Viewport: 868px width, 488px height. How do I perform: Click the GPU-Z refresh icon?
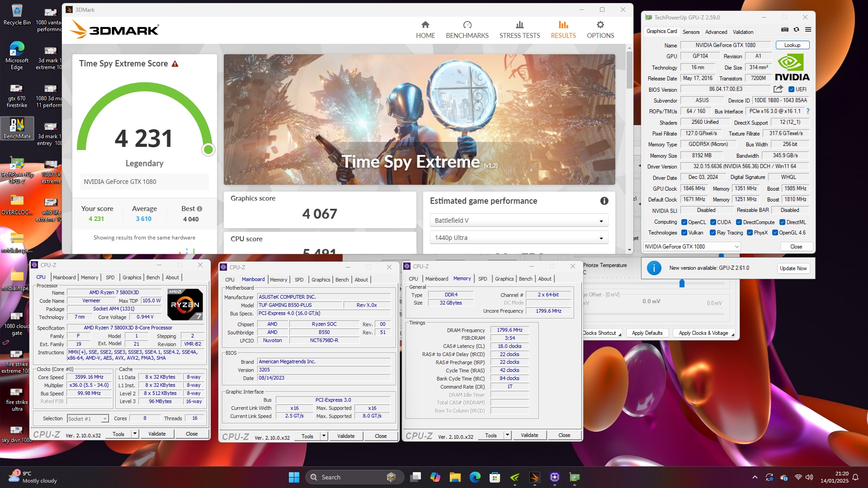point(796,29)
